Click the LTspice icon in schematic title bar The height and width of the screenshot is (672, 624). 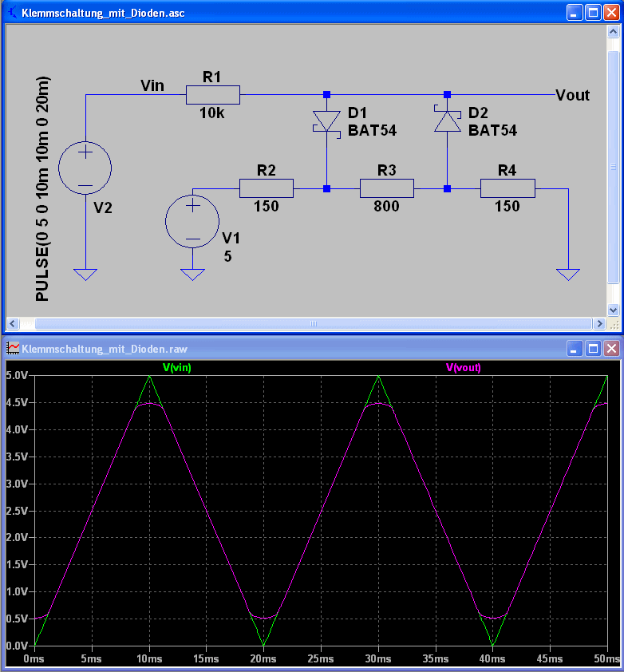(x=13, y=13)
